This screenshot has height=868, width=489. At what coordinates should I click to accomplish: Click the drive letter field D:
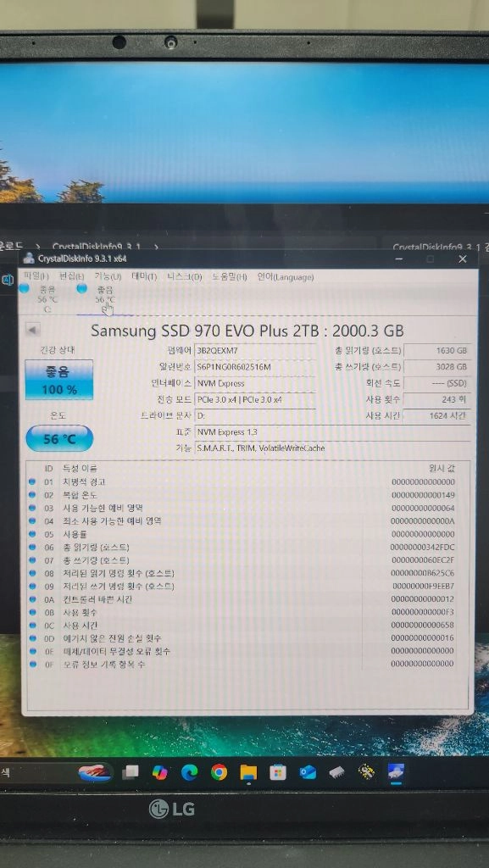pos(255,415)
